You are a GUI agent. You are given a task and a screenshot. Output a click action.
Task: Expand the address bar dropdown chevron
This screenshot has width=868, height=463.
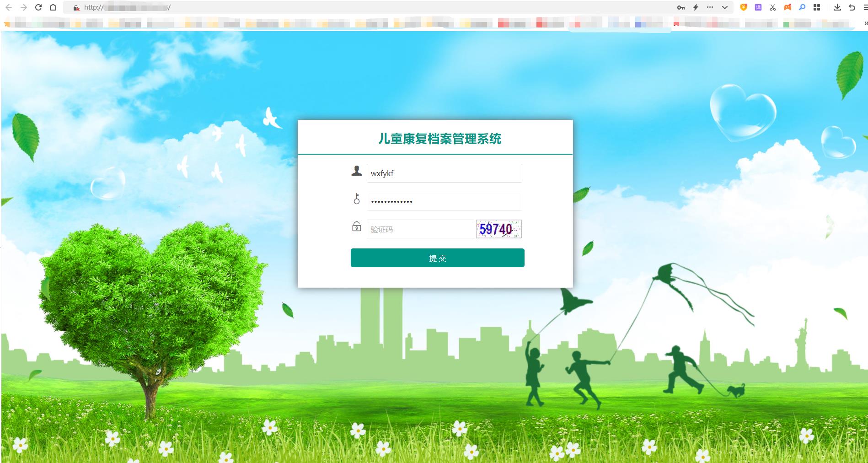coord(725,7)
